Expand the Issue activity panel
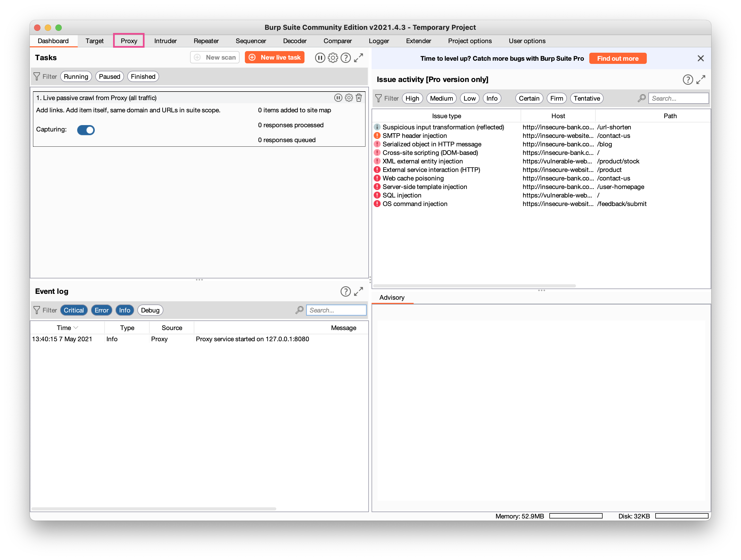This screenshot has height=560, width=741. point(701,80)
